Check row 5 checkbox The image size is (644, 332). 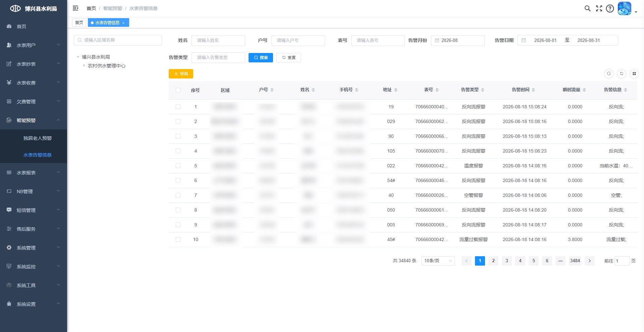coord(178,166)
